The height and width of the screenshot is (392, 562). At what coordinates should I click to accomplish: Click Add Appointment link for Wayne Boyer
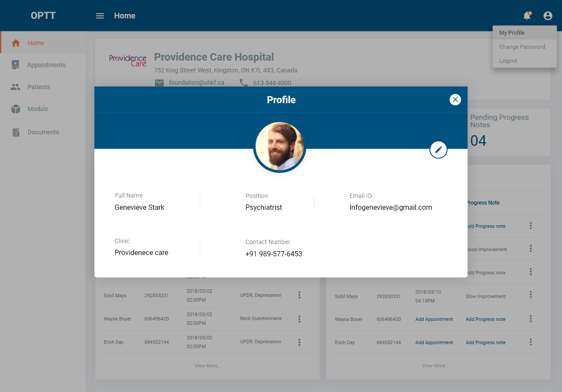[x=434, y=319]
